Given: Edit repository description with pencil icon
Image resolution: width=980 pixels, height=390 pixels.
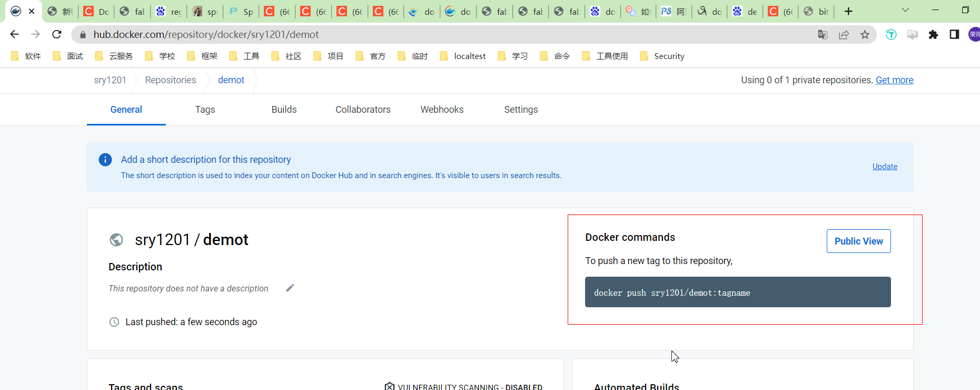Looking at the screenshot, I should click(290, 288).
